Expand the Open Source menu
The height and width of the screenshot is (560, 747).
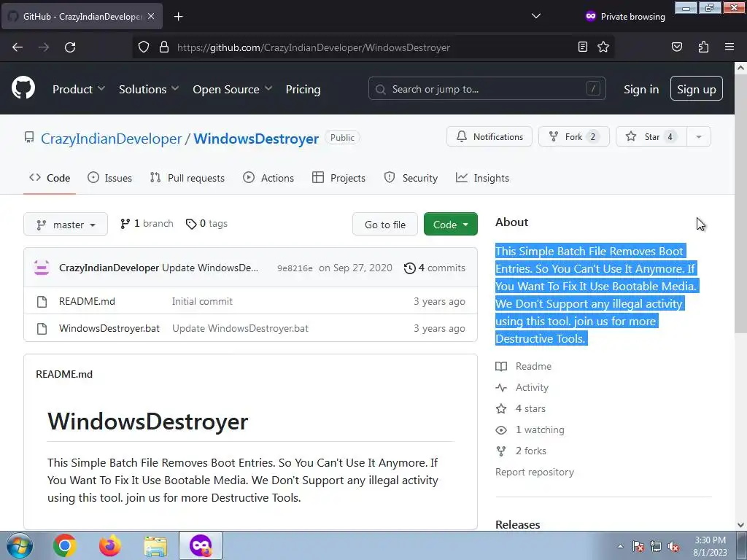[233, 89]
